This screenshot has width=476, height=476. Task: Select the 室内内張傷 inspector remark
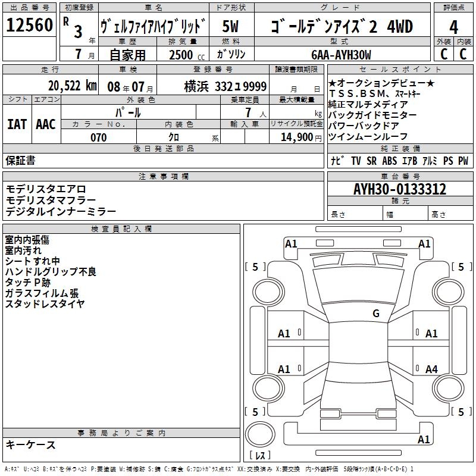point(27,240)
